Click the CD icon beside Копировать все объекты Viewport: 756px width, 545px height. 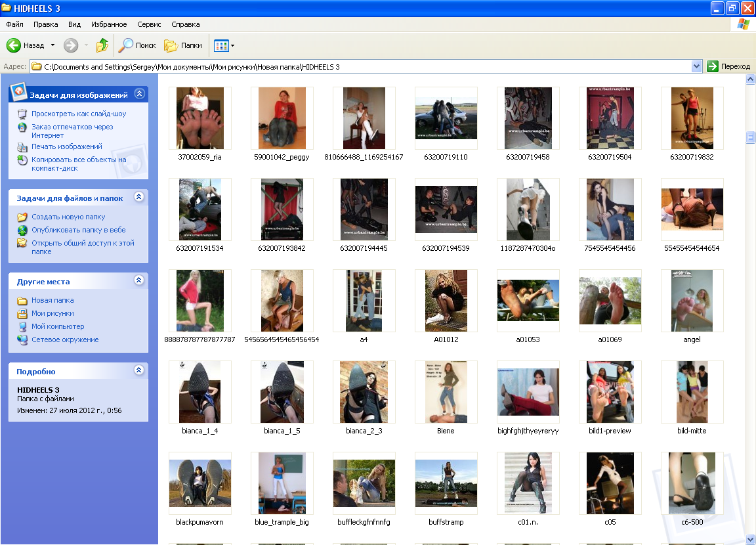[22, 160]
